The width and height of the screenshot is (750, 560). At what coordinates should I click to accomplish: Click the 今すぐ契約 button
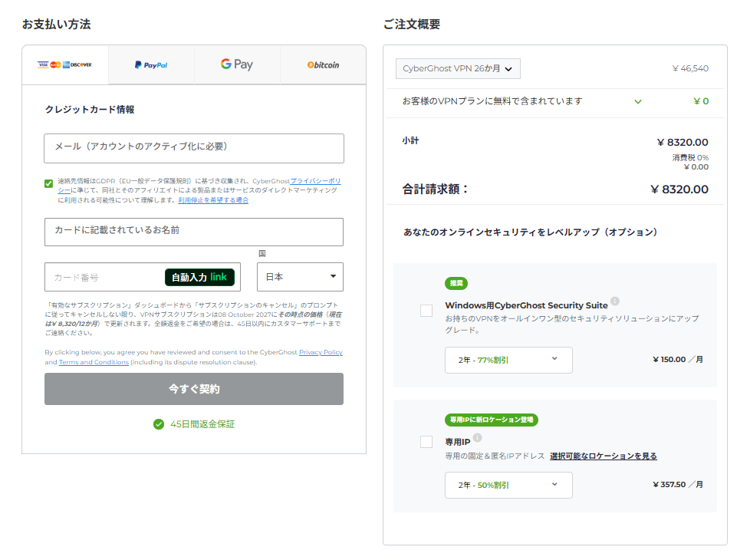coord(194,389)
